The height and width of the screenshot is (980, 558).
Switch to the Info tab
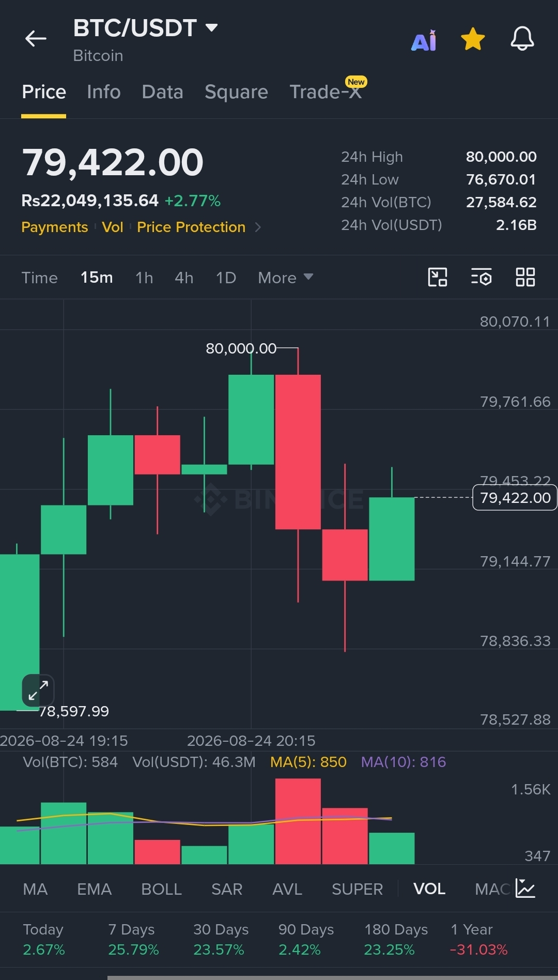(104, 92)
